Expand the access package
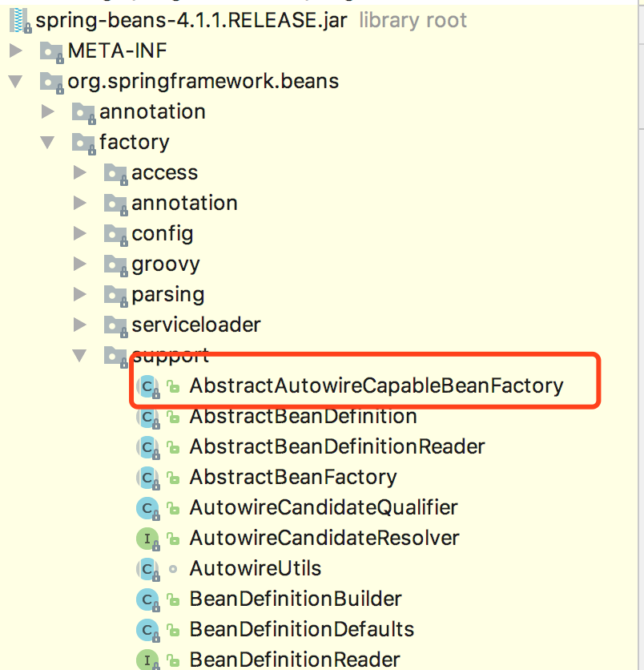The height and width of the screenshot is (670, 644). tap(80, 172)
